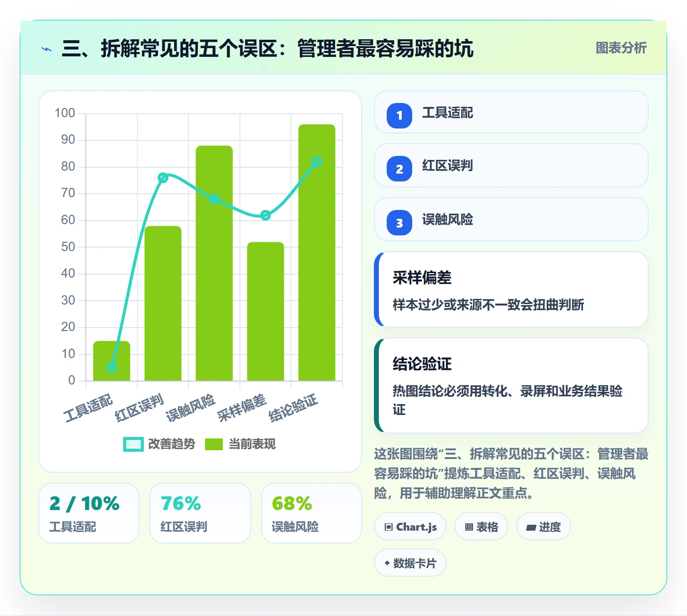Click the summary paragraph starting 这张图围绕

click(511, 473)
